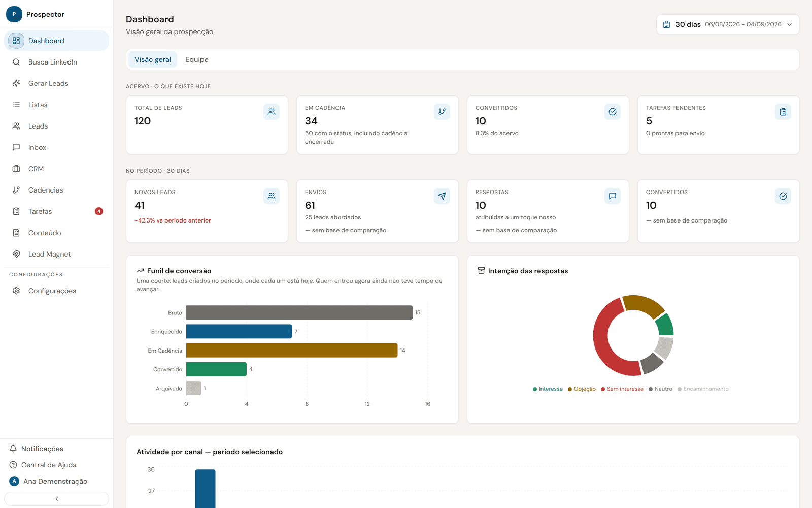The height and width of the screenshot is (508, 812).
Task: Click the CRM briefcase icon
Action: pos(16,169)
